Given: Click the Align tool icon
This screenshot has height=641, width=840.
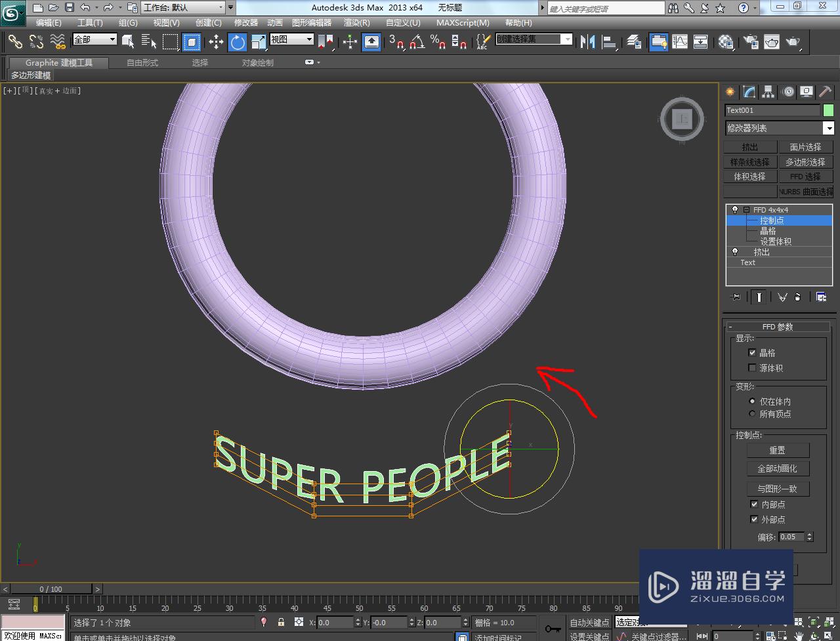Looking at the screenshot, I should point(610,42).
